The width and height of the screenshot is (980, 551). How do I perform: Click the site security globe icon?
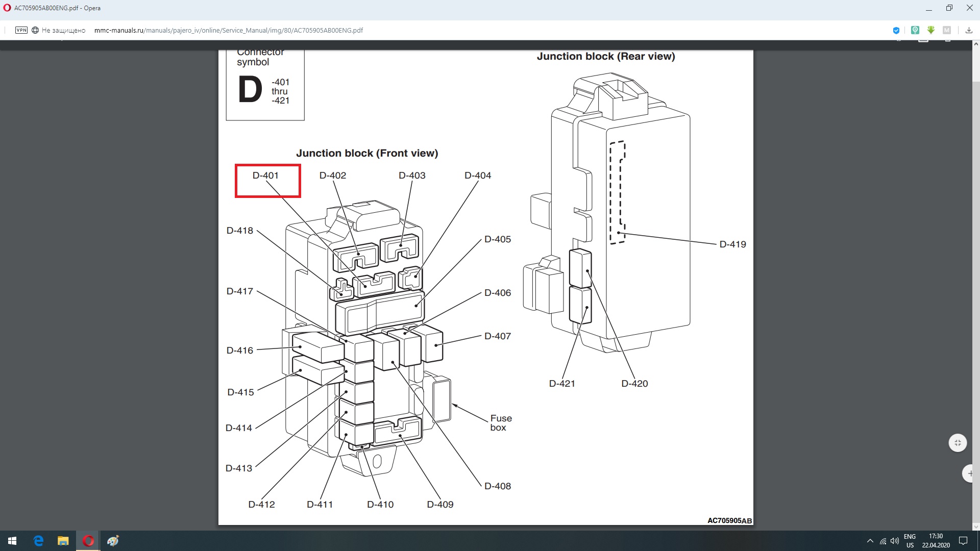pyautogui.click(x=35, y=30)
